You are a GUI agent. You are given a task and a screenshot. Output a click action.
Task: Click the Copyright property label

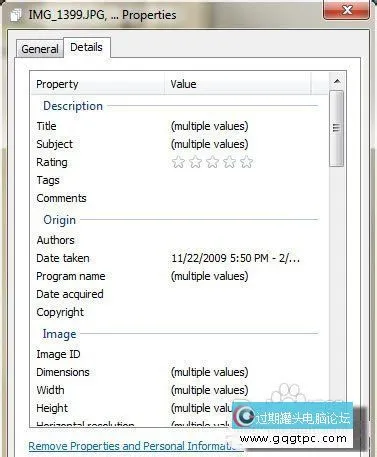coord(60,312)
